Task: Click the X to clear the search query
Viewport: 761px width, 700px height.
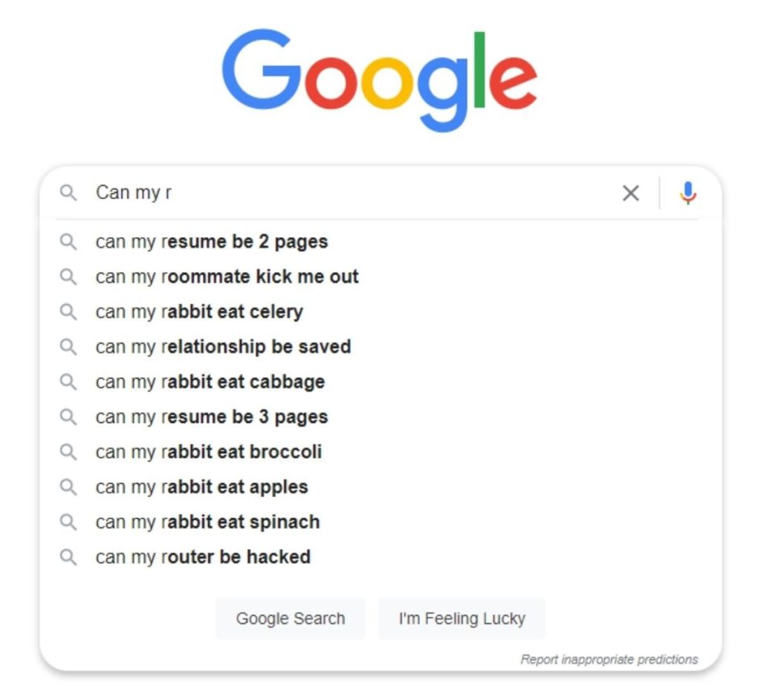Action: [x=631, y=192]
